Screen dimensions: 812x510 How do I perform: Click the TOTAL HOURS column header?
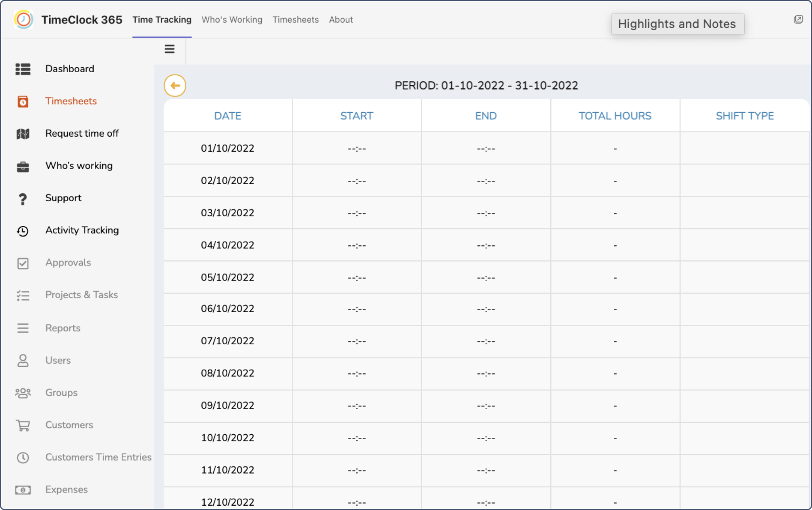point(615,116)
